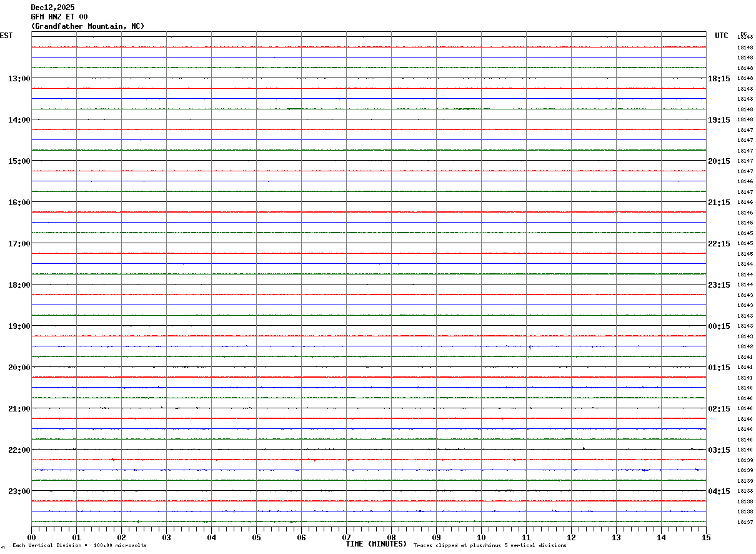Click the DC column header

(x=744, y=34)
